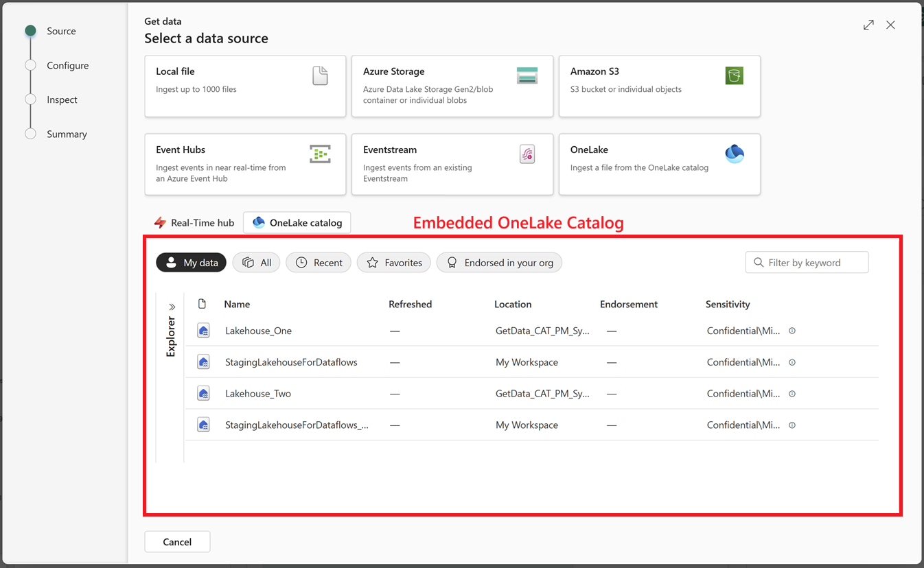Click the Amazon S3 bucket icon
Screen dimensions: 924x568
click(735, 75)
